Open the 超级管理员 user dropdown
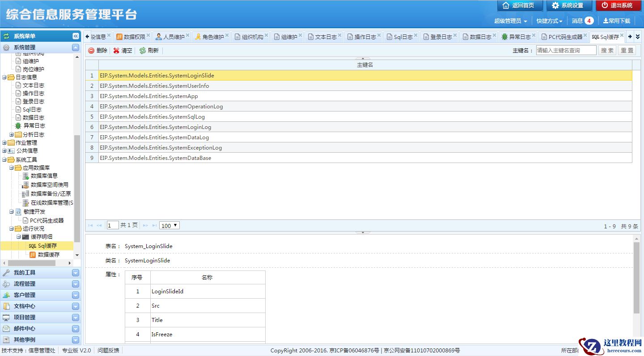 tap(510, 21)
